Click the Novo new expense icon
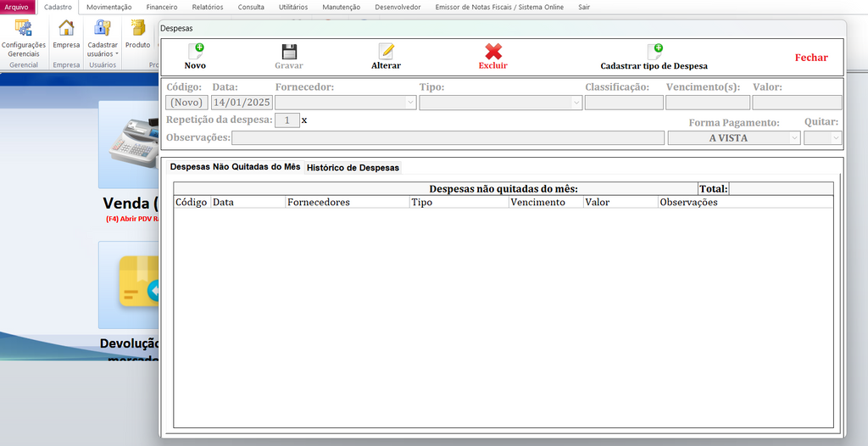Image resolution: width=868 pixels, height=446 pixels. coord(195,52)
